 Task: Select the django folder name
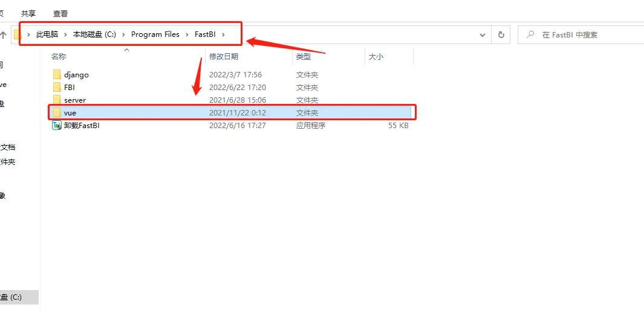pyautogui.click(x=76, y=75)
